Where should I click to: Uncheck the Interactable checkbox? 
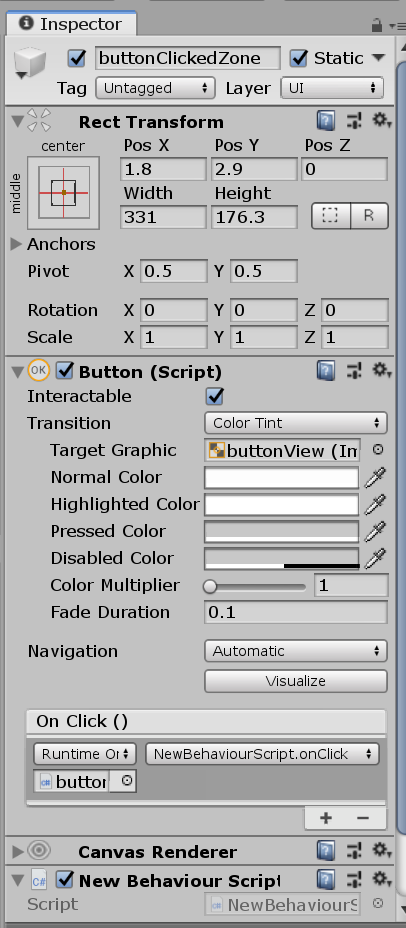coord(214,396)
